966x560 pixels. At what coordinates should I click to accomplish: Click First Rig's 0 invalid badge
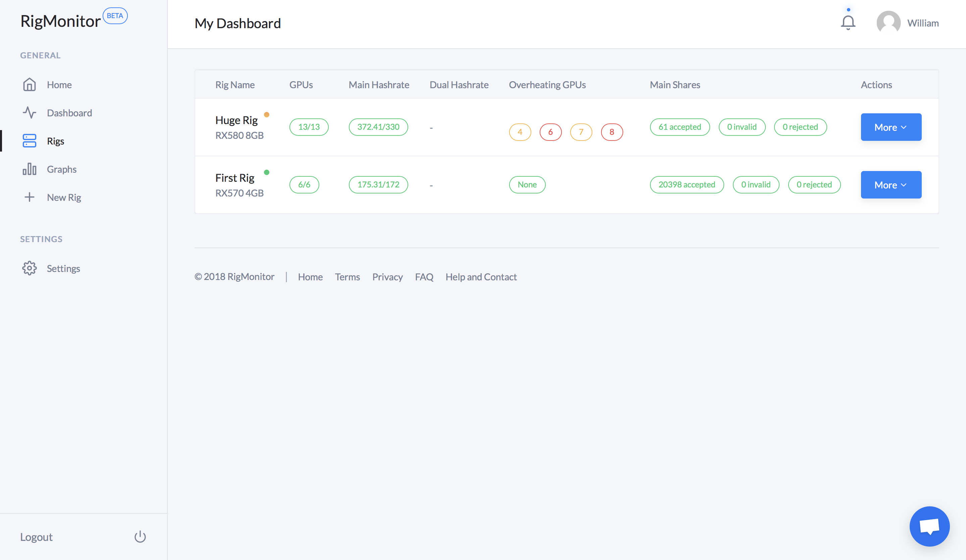756,185
